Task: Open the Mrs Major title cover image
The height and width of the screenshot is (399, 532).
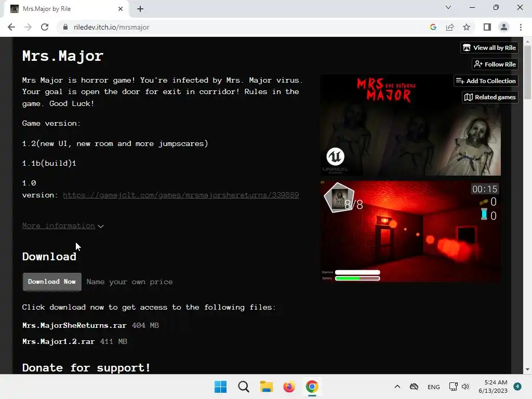Action: pyautogui.click(x=410, y=125)
